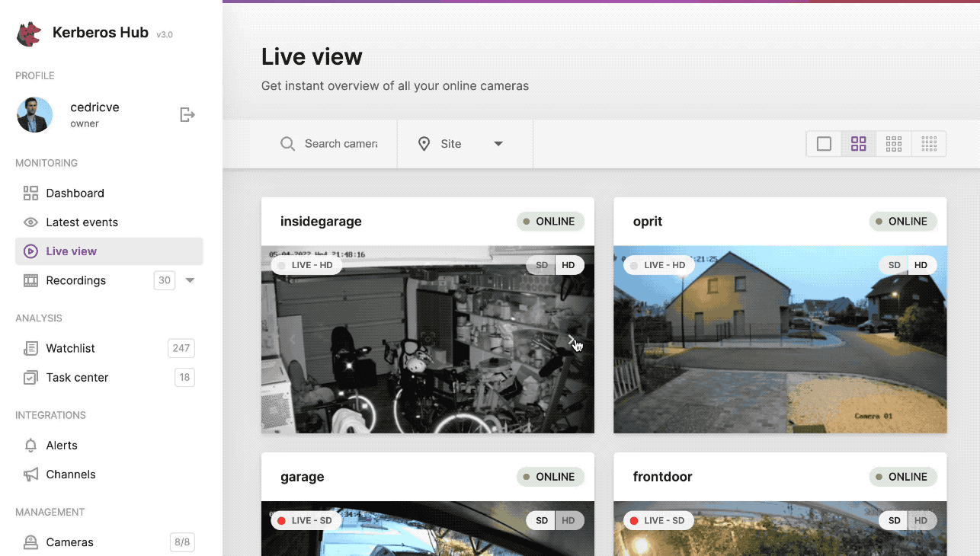Click insidegarage ONLINE status badge

(550, 222)
